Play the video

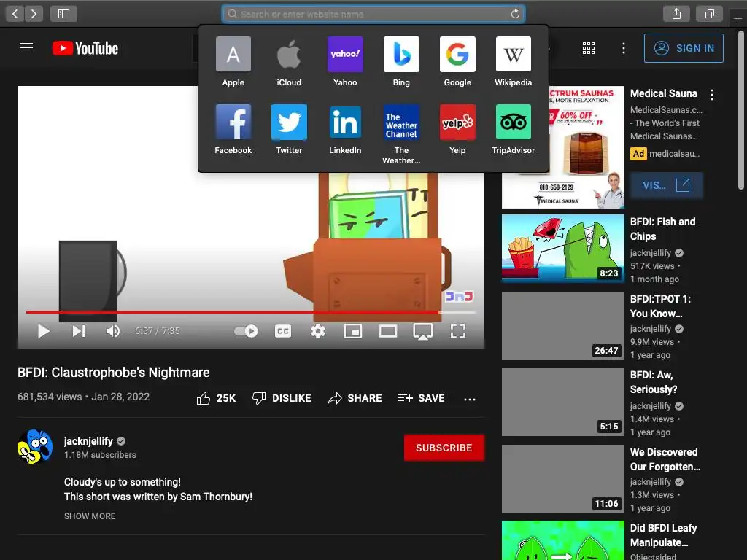[x=43, y=331]
